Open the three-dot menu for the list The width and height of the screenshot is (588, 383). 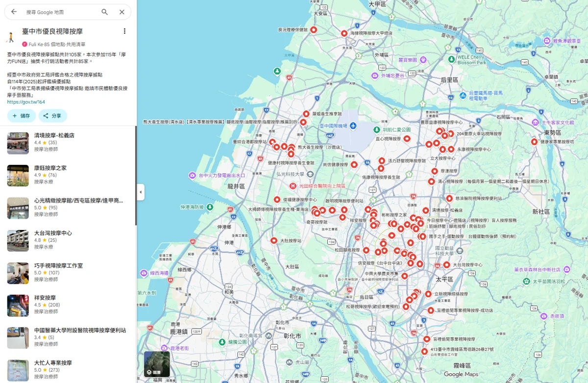(x=124, y=31)
